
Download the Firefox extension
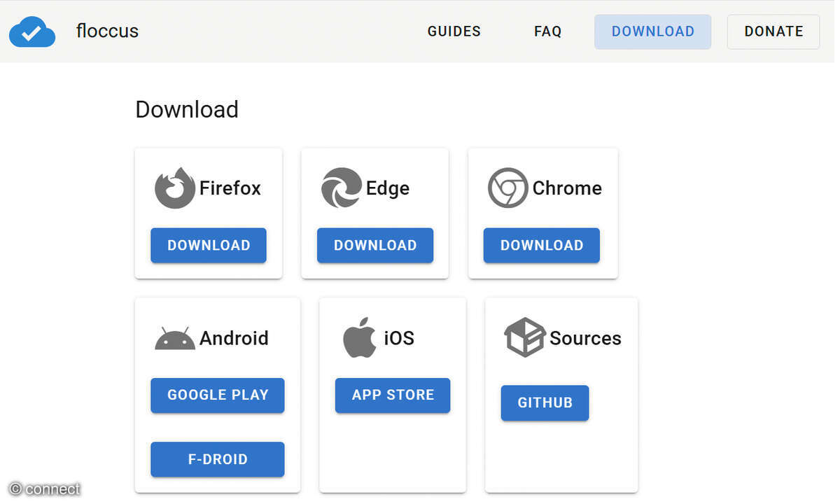[208, 245]
